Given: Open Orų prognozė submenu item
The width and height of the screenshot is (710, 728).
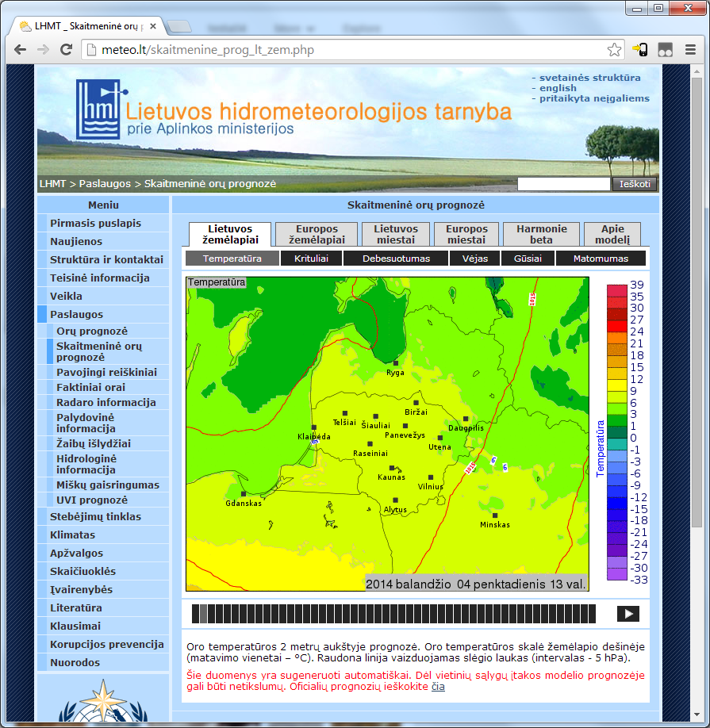Looking at the screenshot, I should pyautogui.click(x=108, y=331).
